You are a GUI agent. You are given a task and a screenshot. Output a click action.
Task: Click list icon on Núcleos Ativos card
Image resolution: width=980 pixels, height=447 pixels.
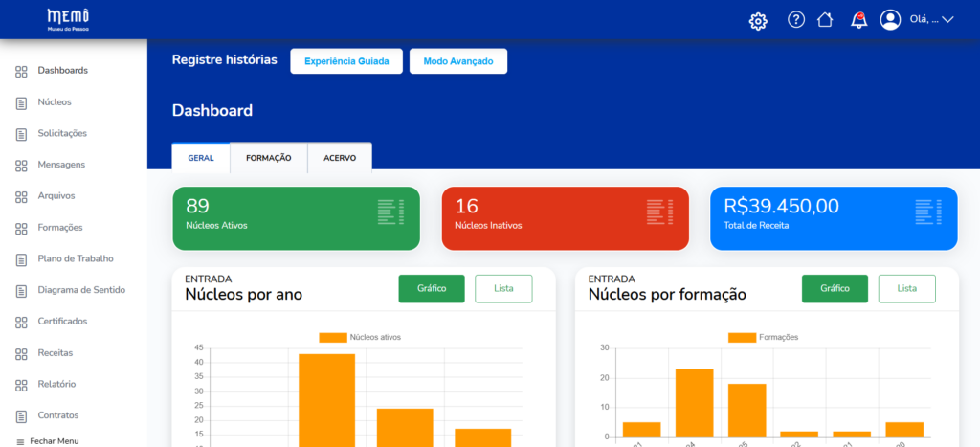coord(390,212)
